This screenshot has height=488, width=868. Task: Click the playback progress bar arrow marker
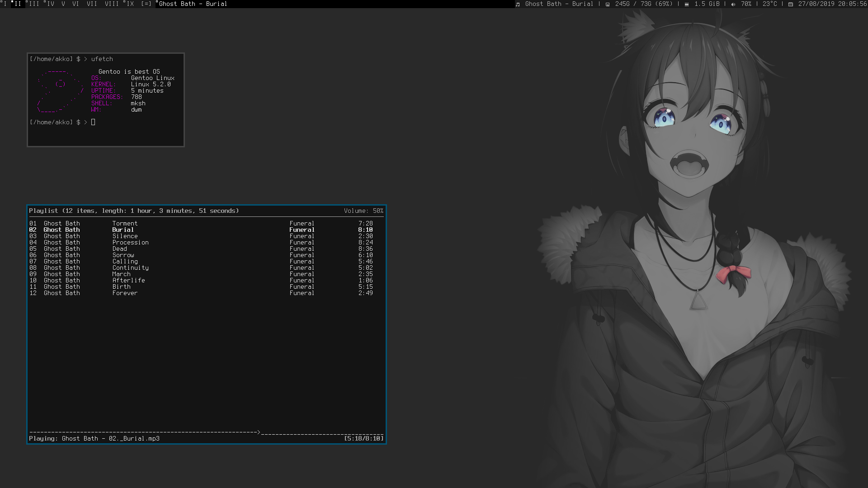point(259,432)
